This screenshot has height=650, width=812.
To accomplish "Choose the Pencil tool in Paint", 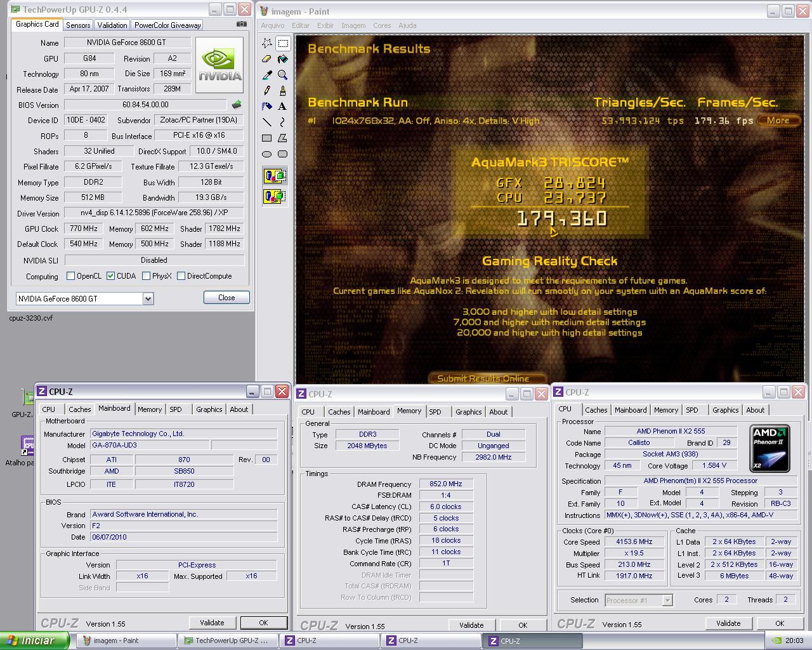I will (x=267, y=91).
